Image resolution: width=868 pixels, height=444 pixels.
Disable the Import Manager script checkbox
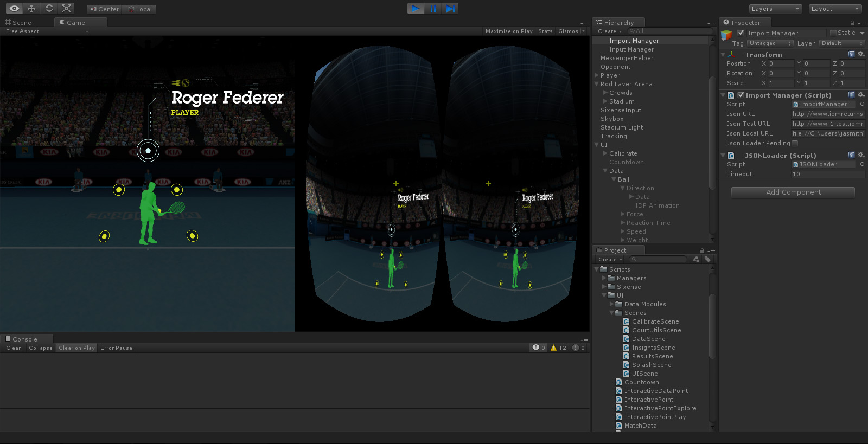741,95
